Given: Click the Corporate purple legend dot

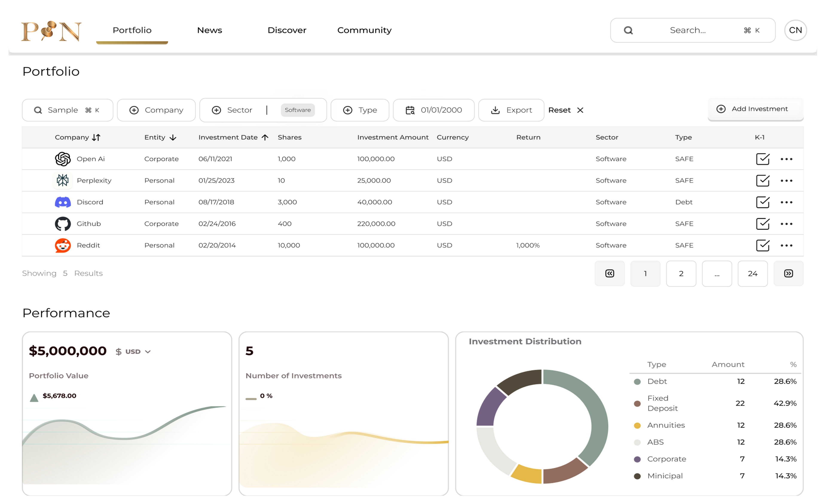Looking at the screenshot, I should 637,460.
